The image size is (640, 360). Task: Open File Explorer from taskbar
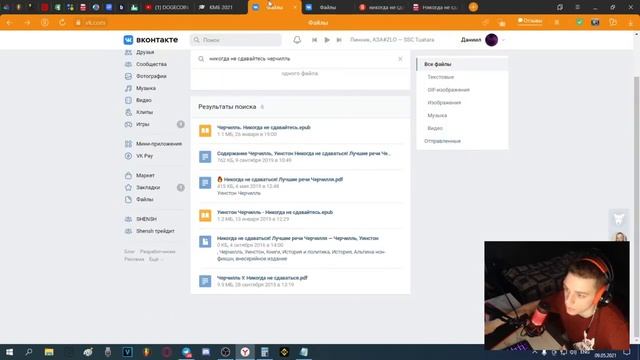coord(49,352)
